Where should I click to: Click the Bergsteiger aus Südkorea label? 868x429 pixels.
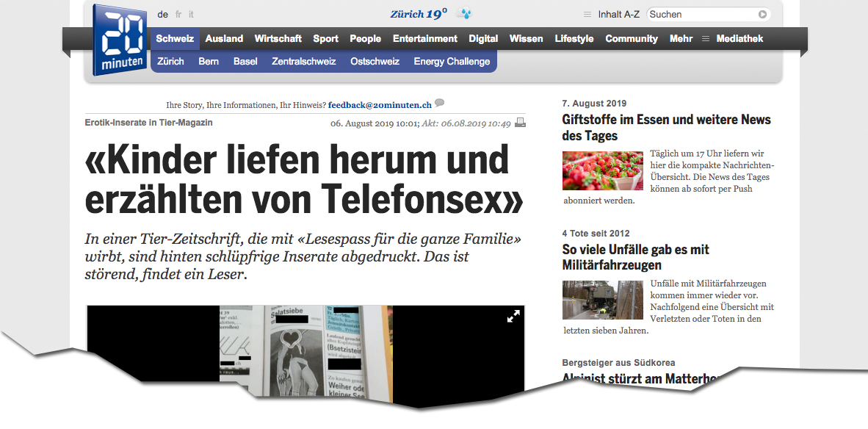pos(618,363)
